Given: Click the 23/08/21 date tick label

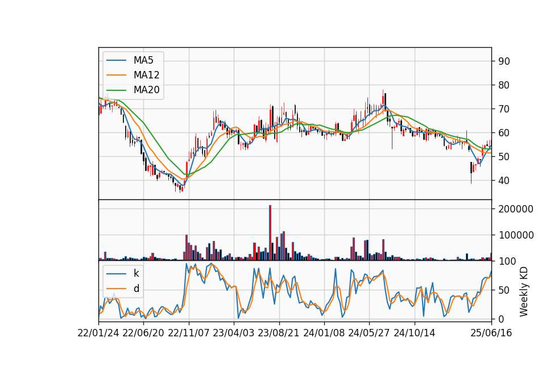Looking at the screenshot, I should click(279, 333).
